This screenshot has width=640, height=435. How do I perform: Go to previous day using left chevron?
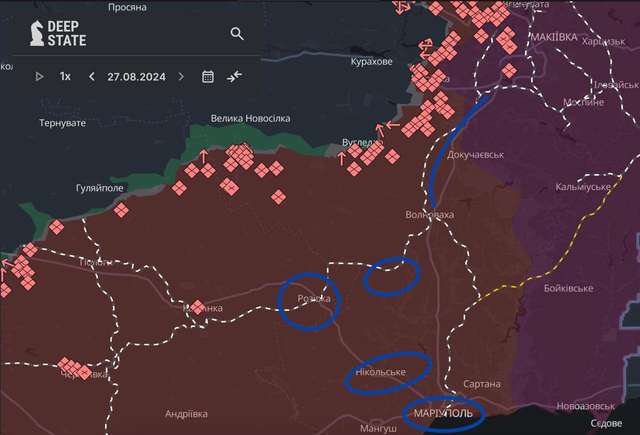click(x=92, y=76)
